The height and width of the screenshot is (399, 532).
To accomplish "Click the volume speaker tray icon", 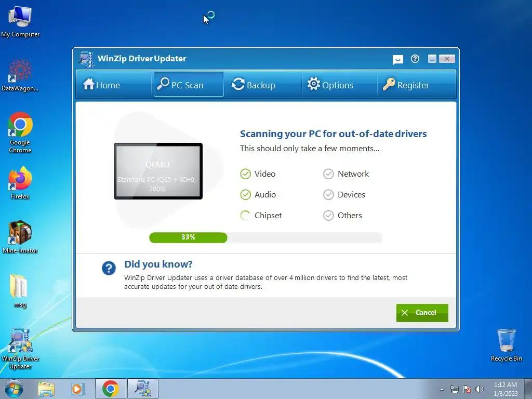I will click(x=480, y=389).
